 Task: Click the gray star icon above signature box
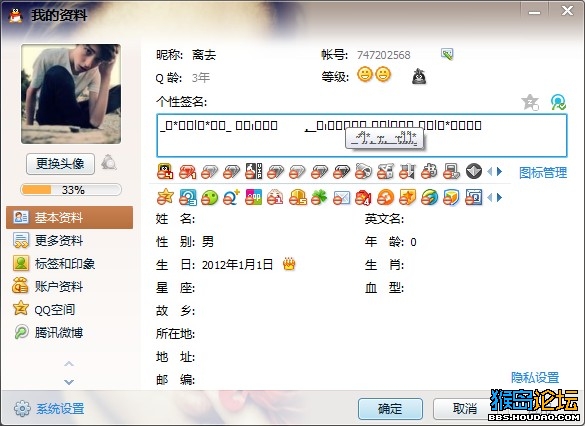click(530, 102)
